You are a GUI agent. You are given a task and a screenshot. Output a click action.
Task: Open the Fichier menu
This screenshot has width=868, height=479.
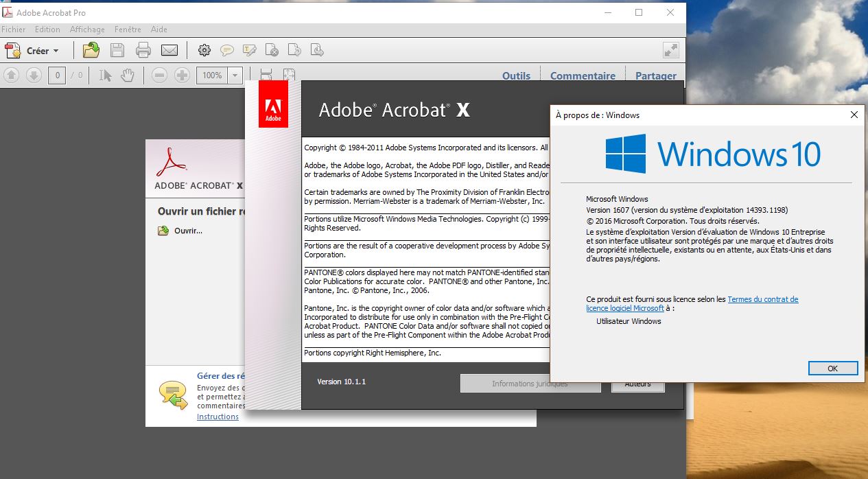13,30
